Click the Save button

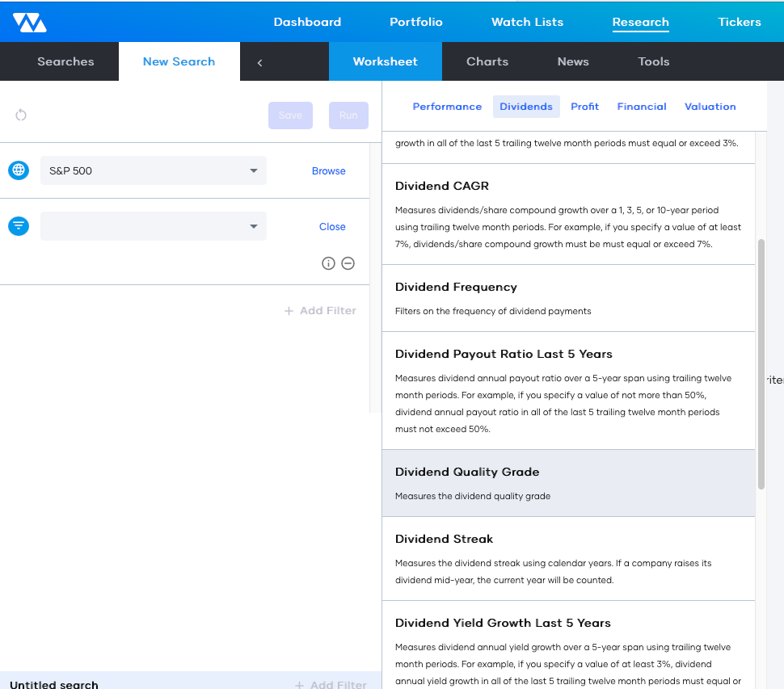point(290,116)
